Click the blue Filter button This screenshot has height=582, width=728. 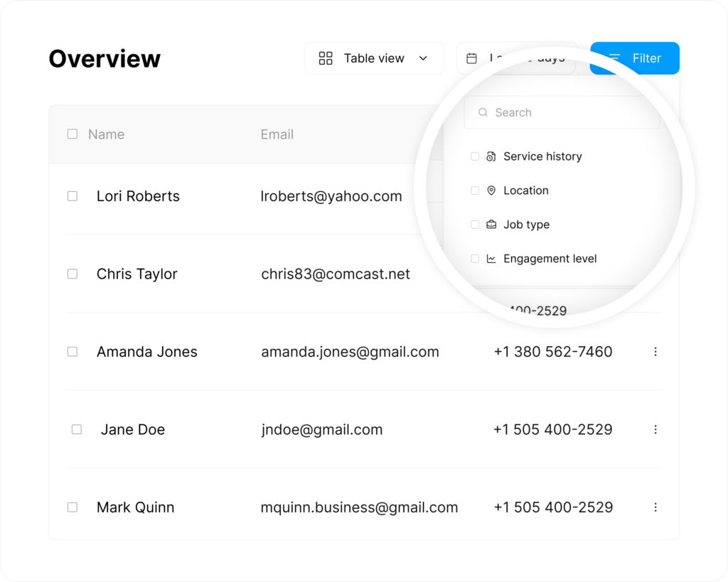pyautogui.click(x=635, y=58)
